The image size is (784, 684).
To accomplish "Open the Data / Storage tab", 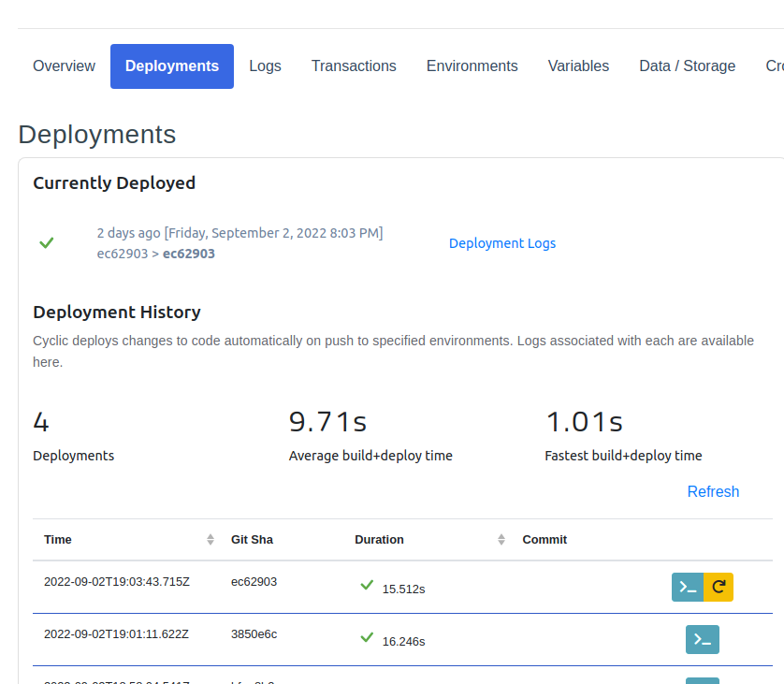I will (687, 65).
